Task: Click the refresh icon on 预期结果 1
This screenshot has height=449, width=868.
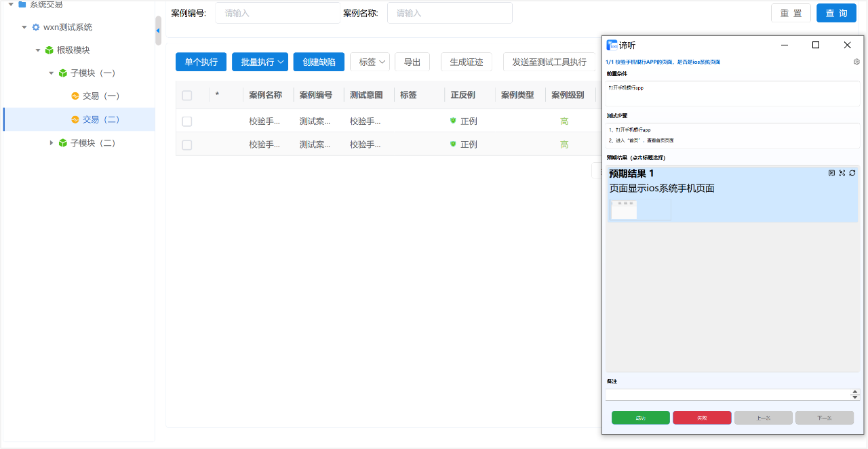Action: click(852, 173)
